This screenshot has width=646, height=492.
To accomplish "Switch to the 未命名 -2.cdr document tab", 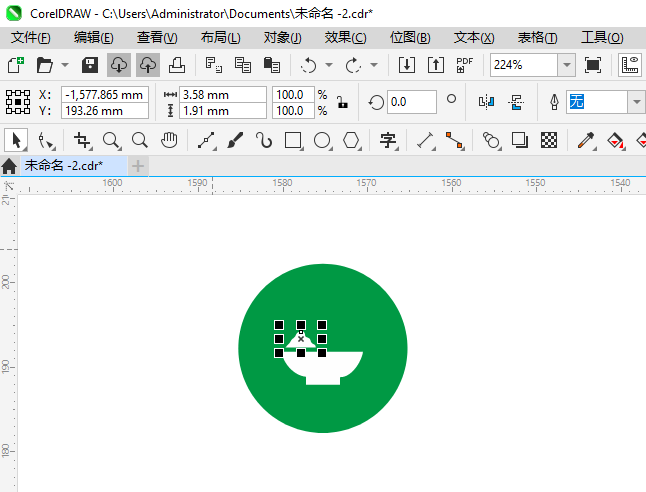I will (x=74, y=166).
